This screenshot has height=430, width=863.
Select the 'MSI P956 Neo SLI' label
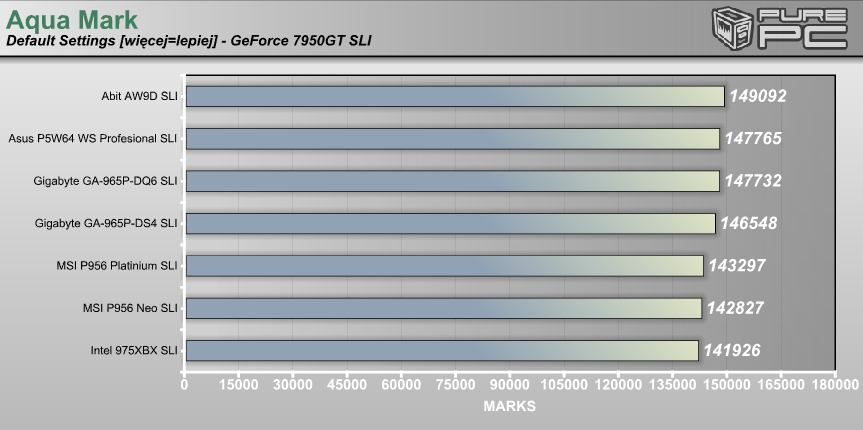[x=130, y=308]
